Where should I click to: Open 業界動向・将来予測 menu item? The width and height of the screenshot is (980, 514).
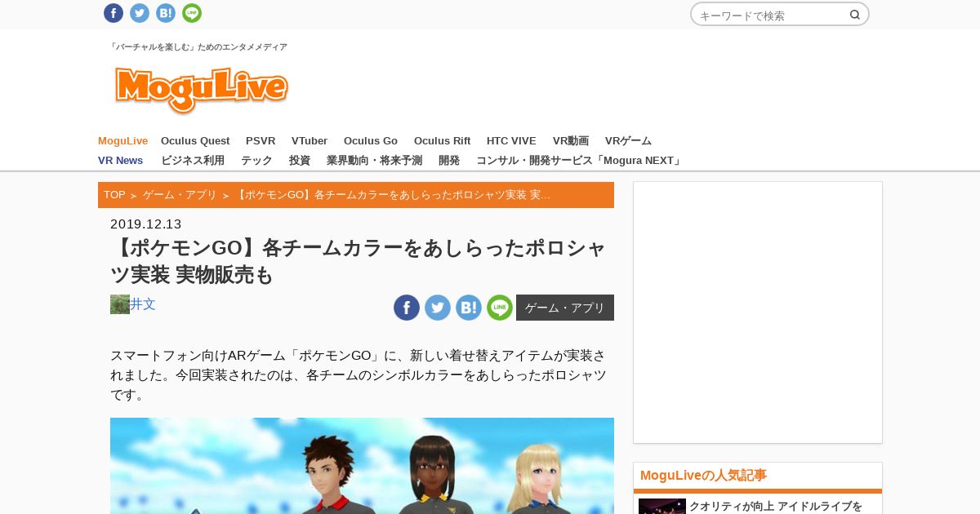point(374,161)
